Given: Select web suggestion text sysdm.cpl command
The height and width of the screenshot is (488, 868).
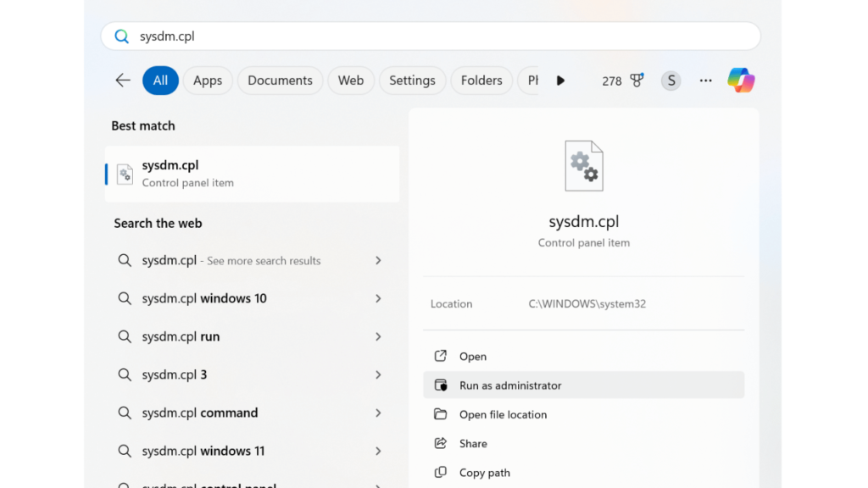Looking at the screenshot, I should (200, 413).
